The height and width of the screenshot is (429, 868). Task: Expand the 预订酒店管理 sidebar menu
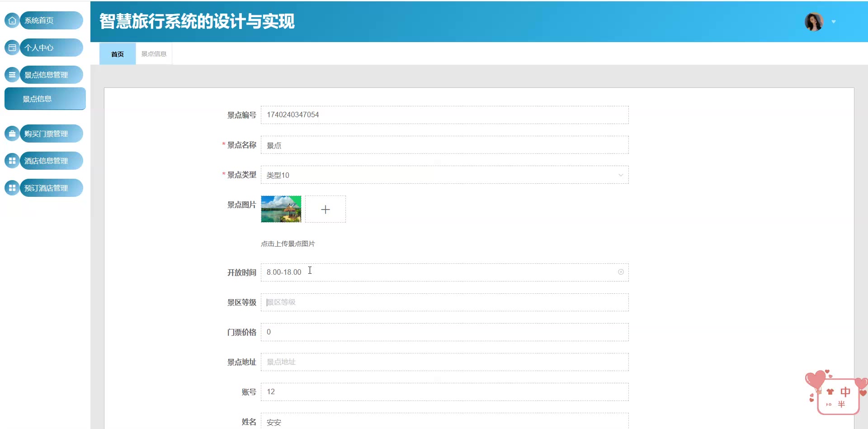coord(52,188)
